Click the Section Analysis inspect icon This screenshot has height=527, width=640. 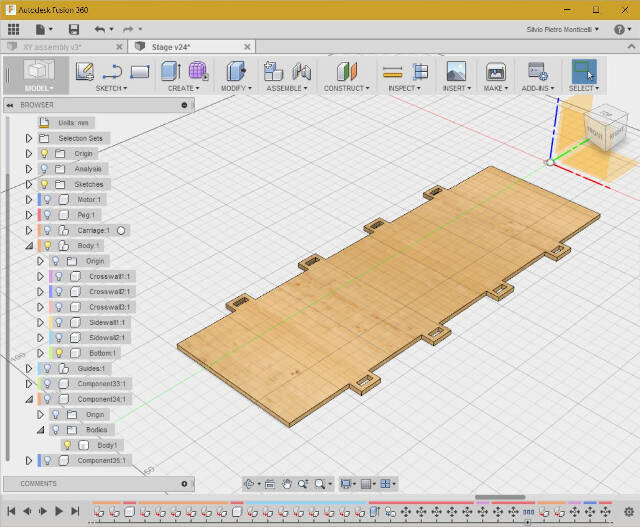420,71
